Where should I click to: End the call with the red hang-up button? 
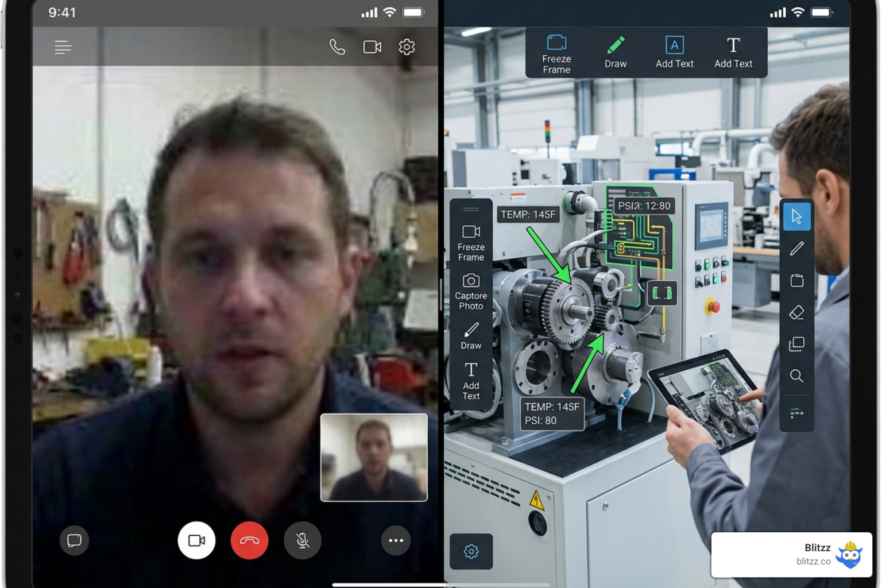[x=249, y=540]
